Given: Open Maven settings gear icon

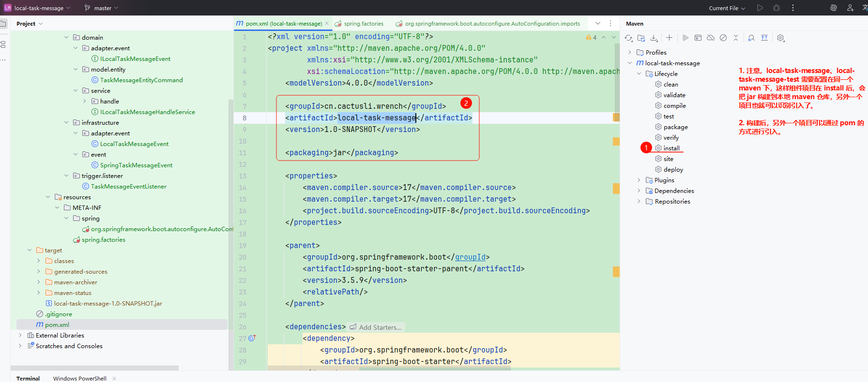Looking at the screenshot, I should point(780,38).
